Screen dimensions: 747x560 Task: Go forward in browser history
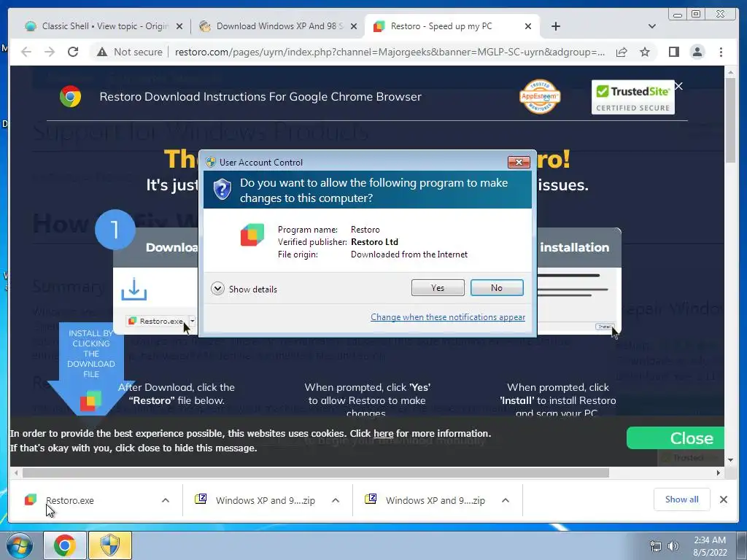tap(50, 52)
